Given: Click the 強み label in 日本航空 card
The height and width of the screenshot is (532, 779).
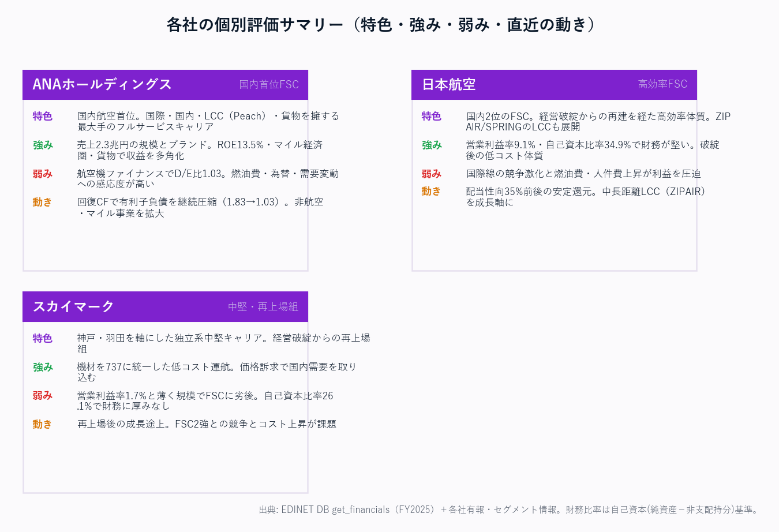Looking at the screenshot, I should coord(432,145).
